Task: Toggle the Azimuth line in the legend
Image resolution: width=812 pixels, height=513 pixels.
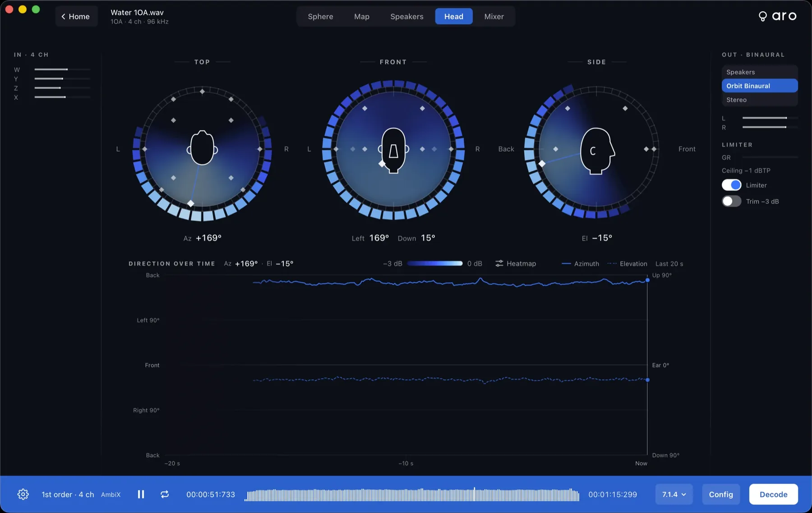Action: [x=580, y=264]
